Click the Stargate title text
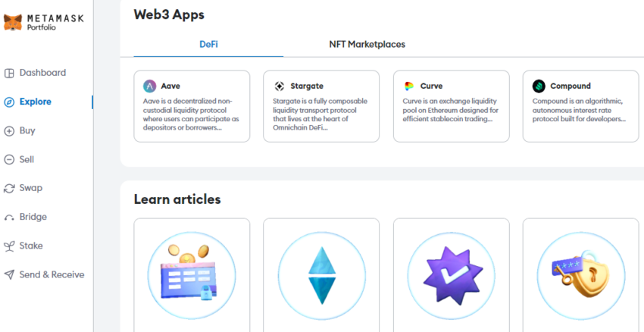644x332 pixels. 307,86
